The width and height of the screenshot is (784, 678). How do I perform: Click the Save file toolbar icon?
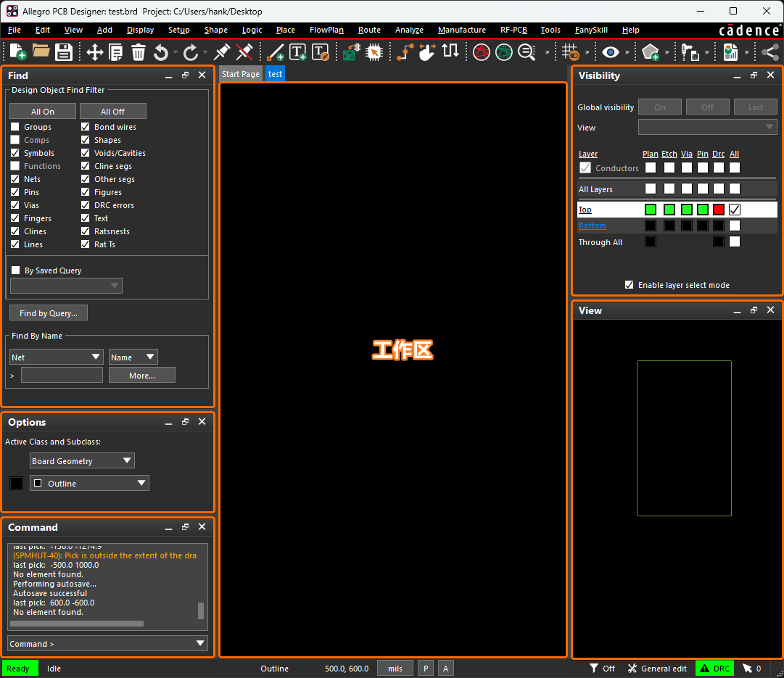pos(64,52)
